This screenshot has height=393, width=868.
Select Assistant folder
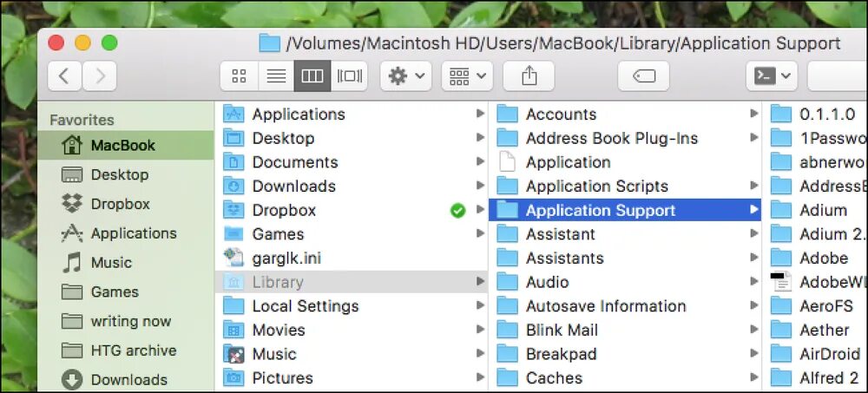tap(625, 234)
